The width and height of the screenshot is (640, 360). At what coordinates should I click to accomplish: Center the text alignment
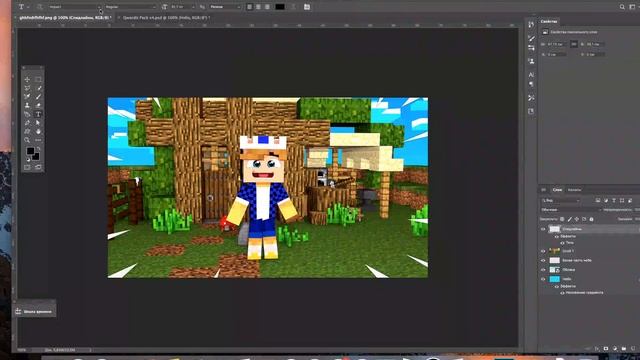click(258, 7)
